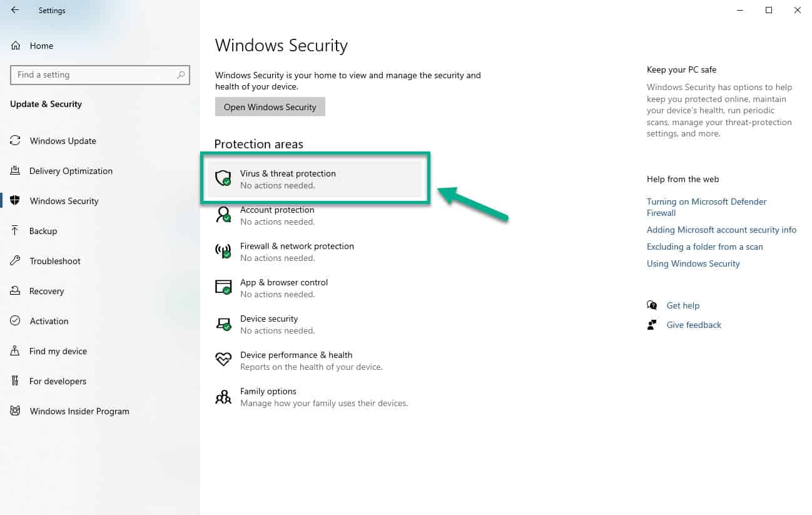This screenshot has height=515, width=812.
Task: Focus the Find a setting search box
Action: (x=100, y=74)
